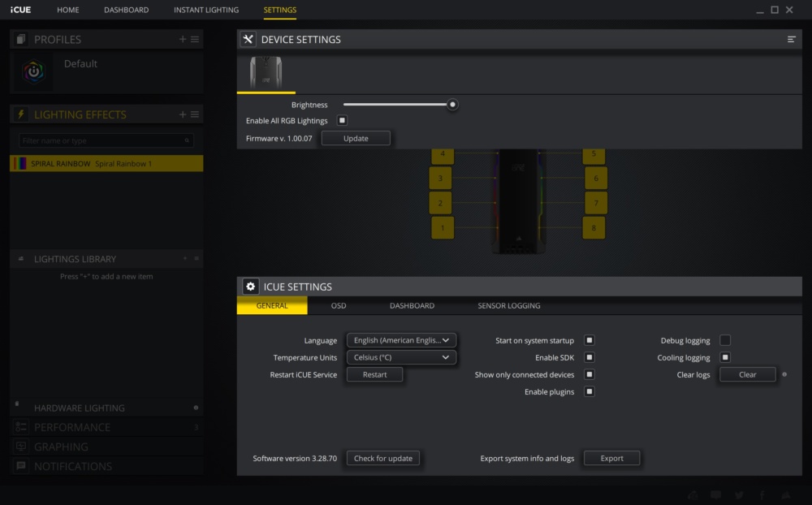Switch to the OSD settings tab

(339, 305)
